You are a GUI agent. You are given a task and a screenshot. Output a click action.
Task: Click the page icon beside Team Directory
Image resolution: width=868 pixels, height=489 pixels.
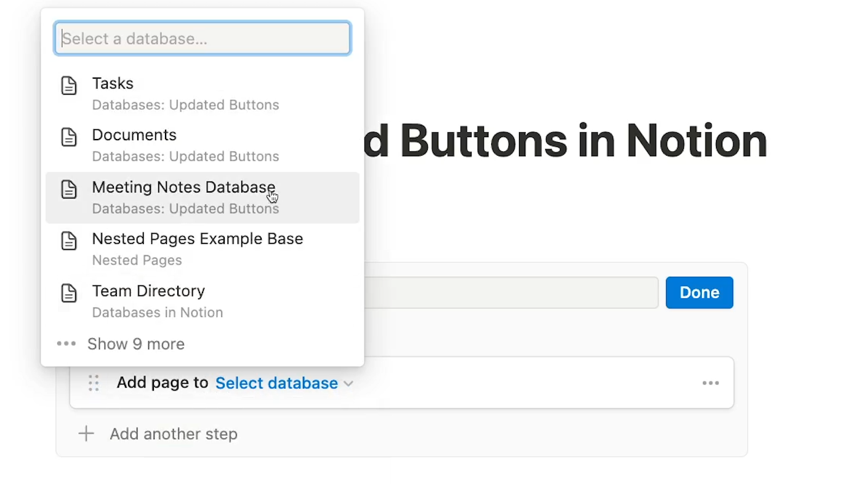[x=69, y=293]
